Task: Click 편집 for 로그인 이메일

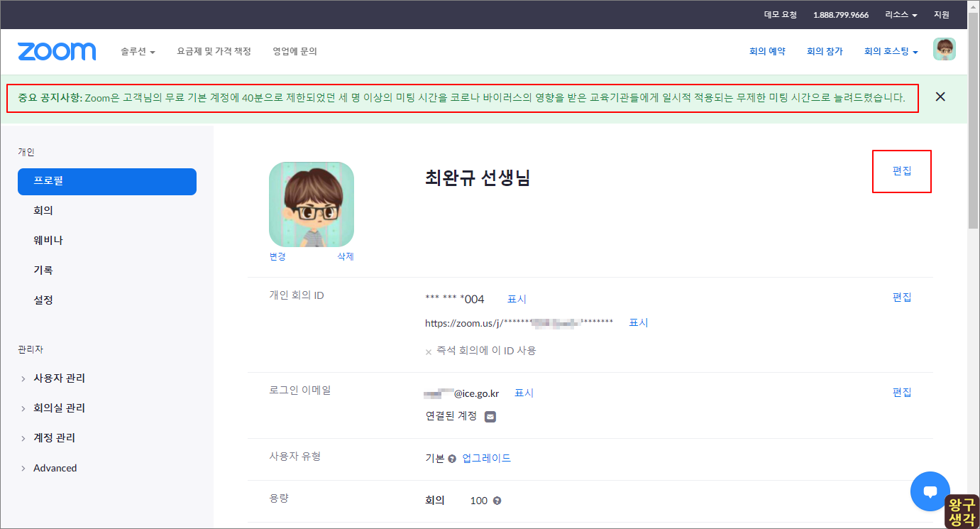Action: 902,393
